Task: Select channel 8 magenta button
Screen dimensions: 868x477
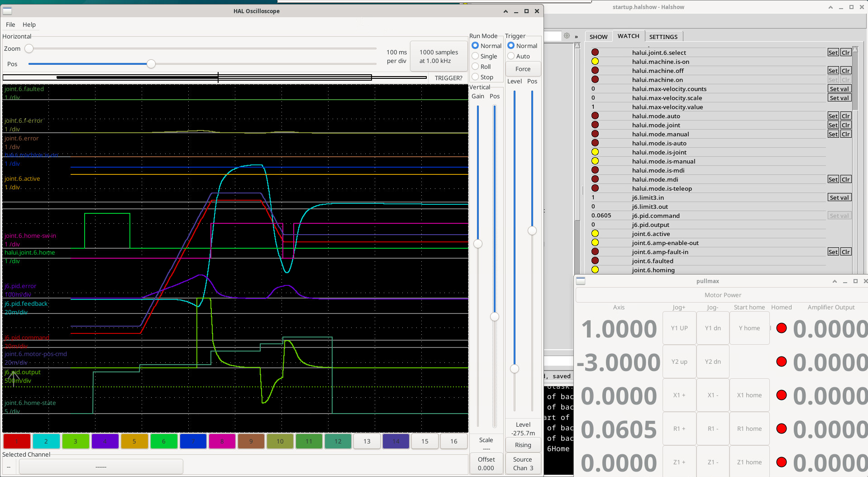Action: pos(222,441)
